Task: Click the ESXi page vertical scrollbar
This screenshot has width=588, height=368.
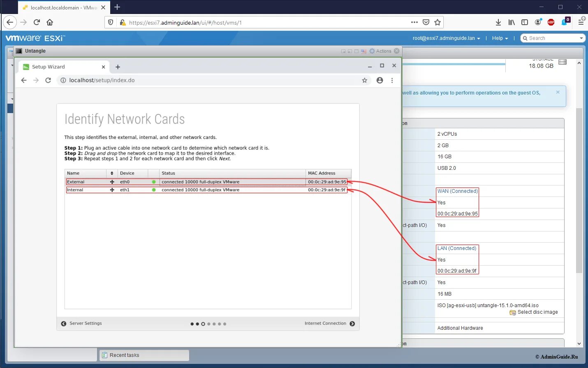Action: pos(579,190)
